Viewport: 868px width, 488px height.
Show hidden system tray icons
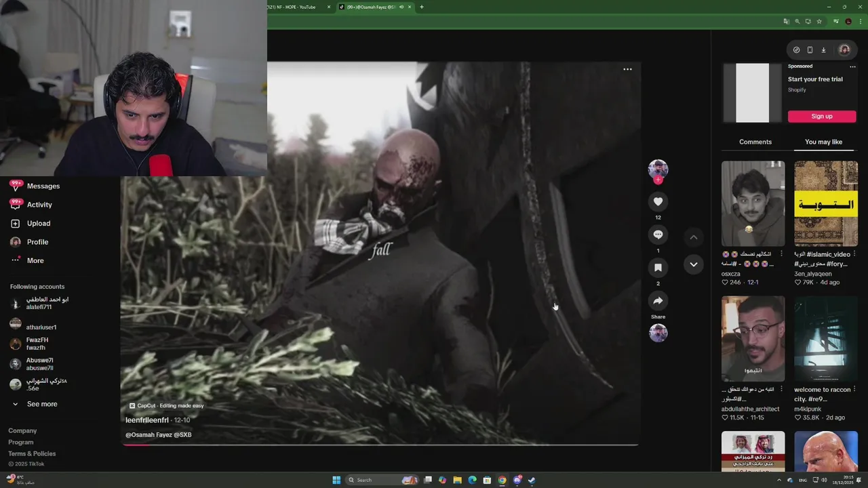click(778, 480)
